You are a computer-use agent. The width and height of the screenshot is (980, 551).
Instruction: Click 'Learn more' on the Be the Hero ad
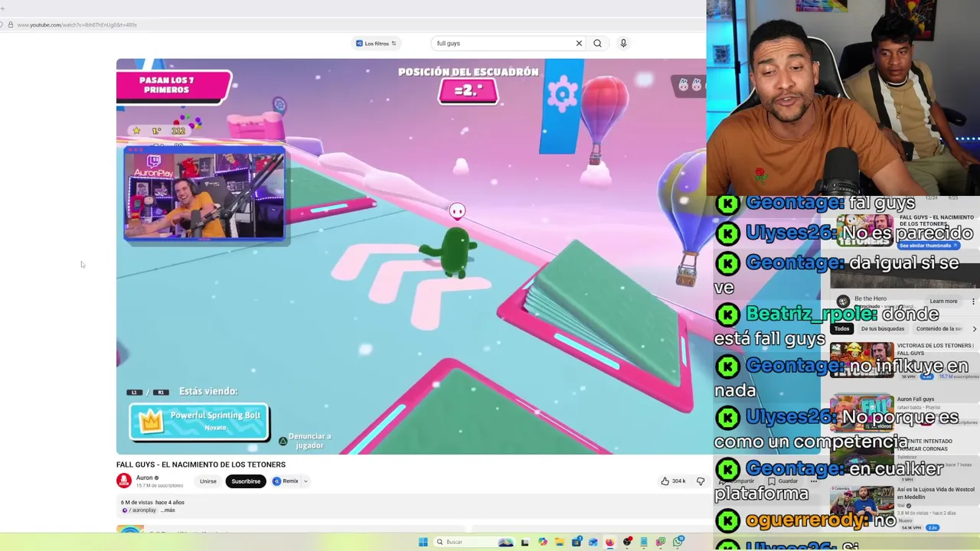(943, 302)
